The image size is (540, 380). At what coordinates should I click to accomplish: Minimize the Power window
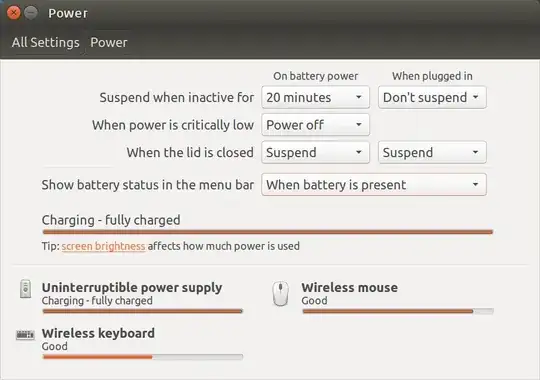(31, 13)
